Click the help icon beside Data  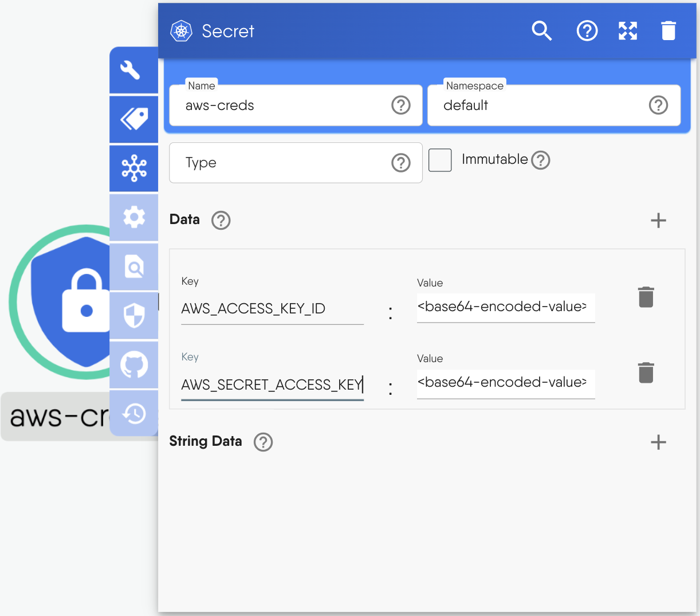221,220
